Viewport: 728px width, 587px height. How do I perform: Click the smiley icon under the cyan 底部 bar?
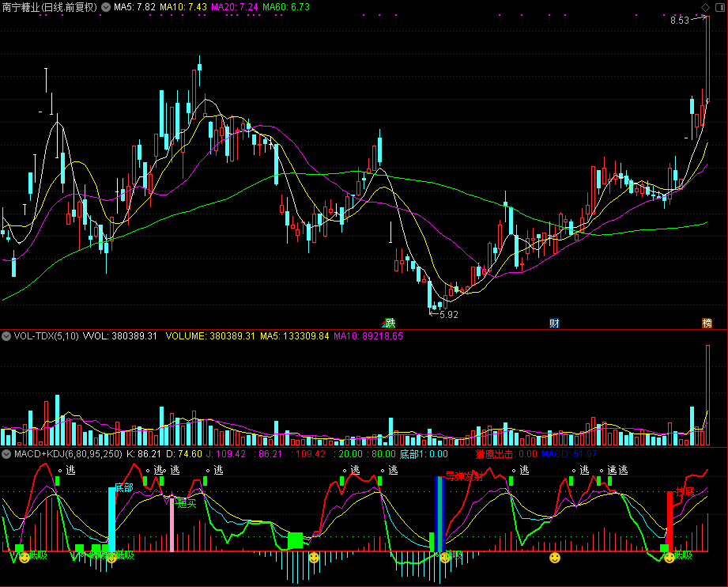[111, 557]
